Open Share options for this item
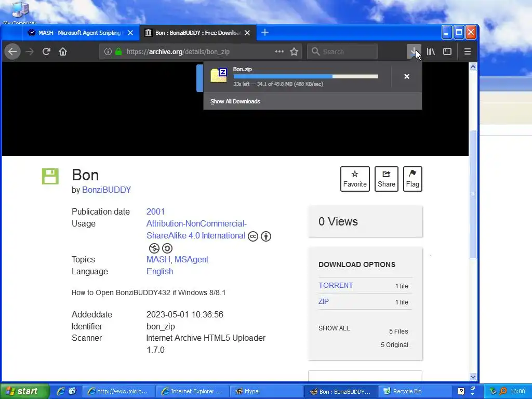The image size is (532, 399). coord(387,179)
